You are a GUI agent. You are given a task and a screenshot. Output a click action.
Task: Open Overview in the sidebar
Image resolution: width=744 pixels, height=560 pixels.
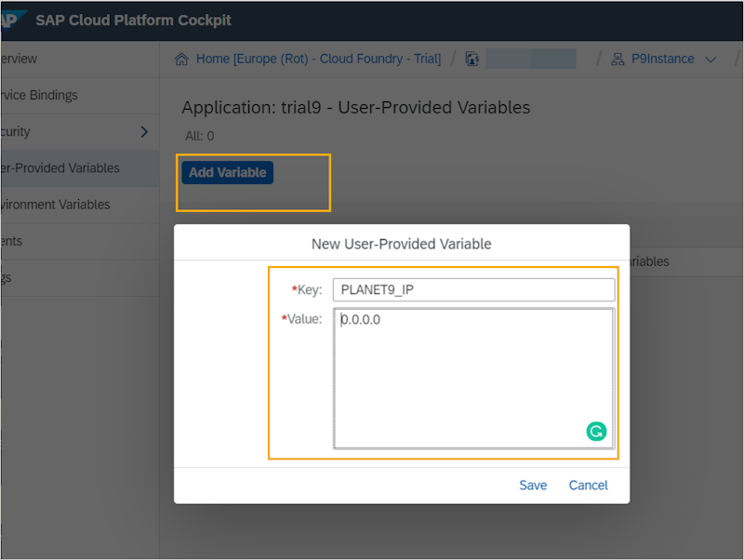(x=19, y=59)
